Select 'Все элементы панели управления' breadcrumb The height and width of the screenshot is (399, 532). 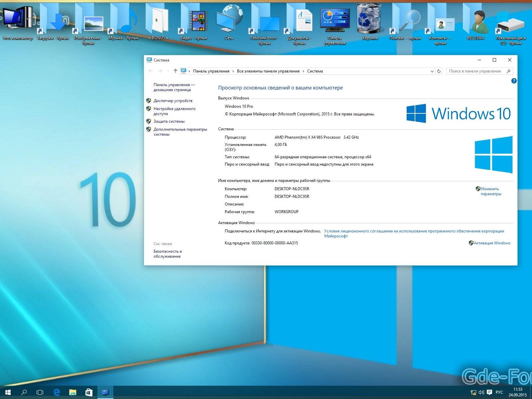pyautogui.click(x=268, y=71)
